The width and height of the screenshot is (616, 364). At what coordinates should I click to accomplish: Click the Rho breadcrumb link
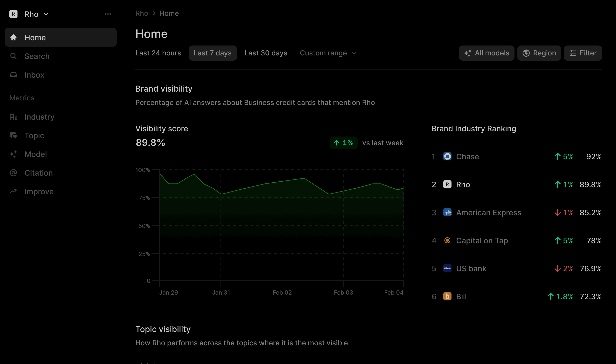142,13
